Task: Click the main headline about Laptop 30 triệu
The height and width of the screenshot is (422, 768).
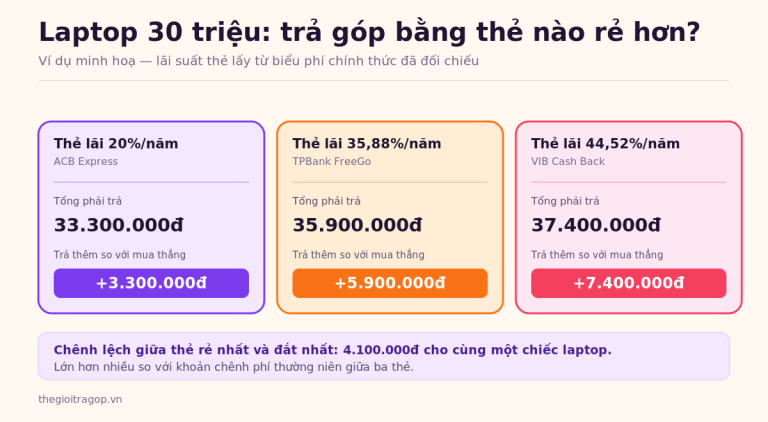Action: pyautogui.click(x=369, y=32)
